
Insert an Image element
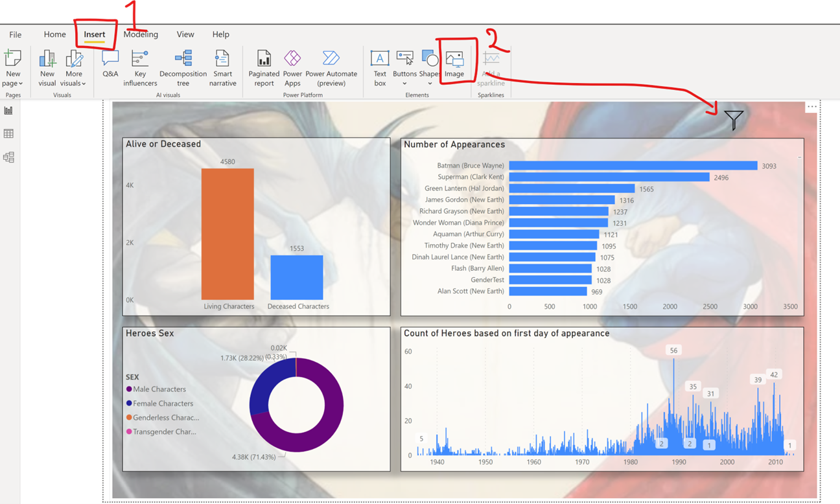[454, 64]
